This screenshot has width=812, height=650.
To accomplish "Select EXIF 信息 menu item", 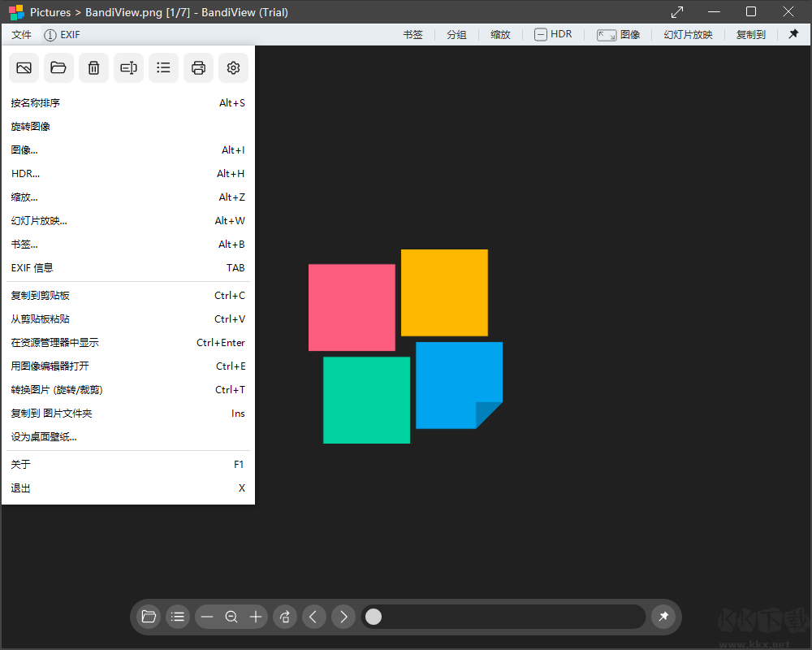I will pyautogui.click(x=128, y=268).
